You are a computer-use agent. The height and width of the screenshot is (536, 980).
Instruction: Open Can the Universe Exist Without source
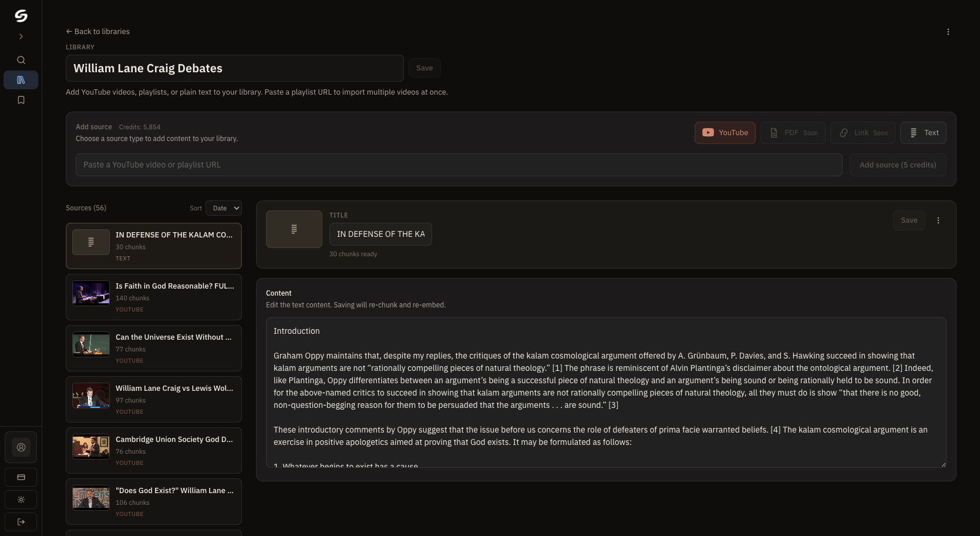[x=154, y=348]
